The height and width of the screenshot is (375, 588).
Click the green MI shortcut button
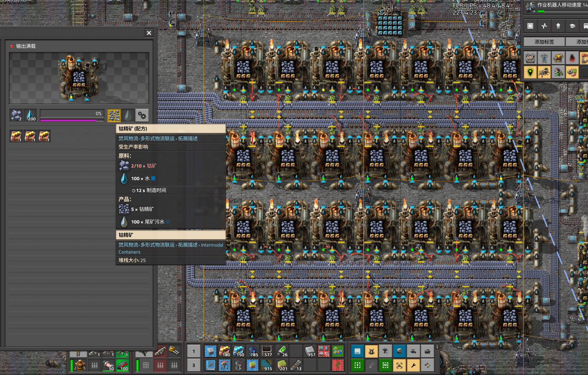385,365
